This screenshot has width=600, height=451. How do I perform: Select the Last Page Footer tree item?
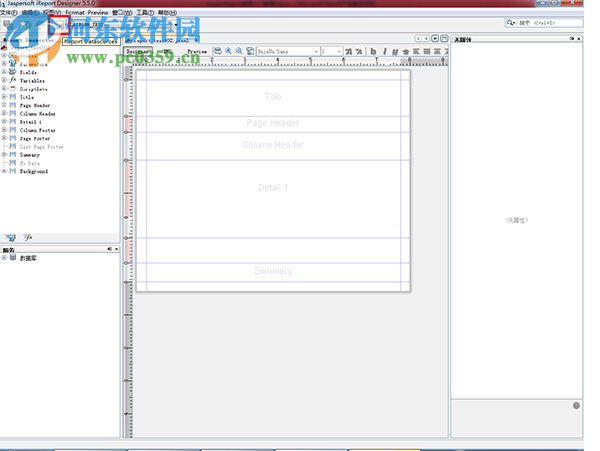42,147
